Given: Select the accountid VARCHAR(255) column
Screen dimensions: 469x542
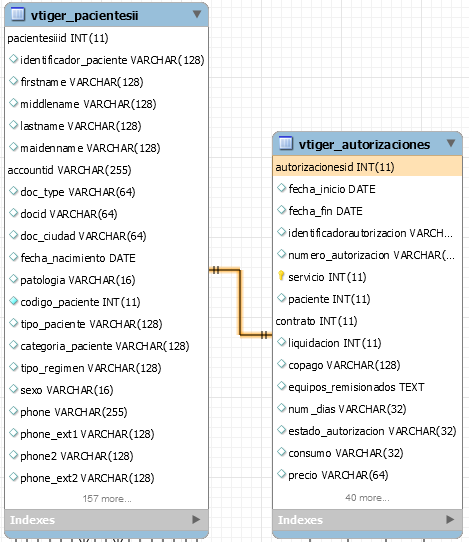Looking at the screenshot, I should pos(106,170).
